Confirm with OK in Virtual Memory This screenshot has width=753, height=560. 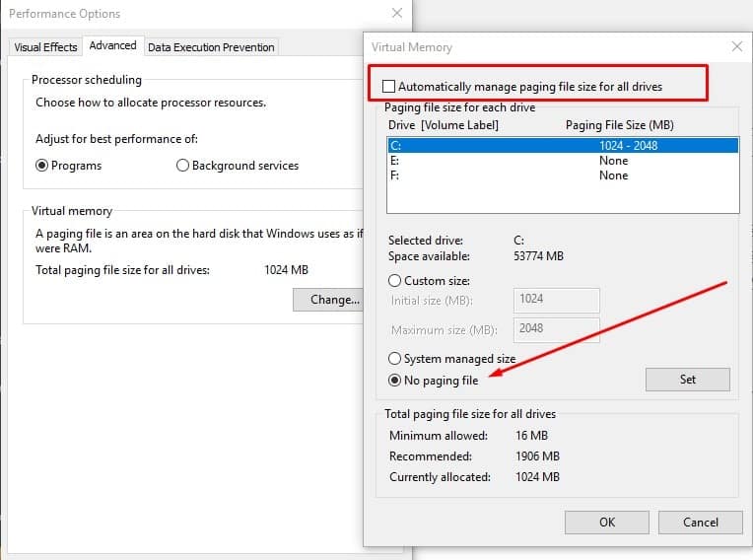pyautogui.click(x=606, y=523)
